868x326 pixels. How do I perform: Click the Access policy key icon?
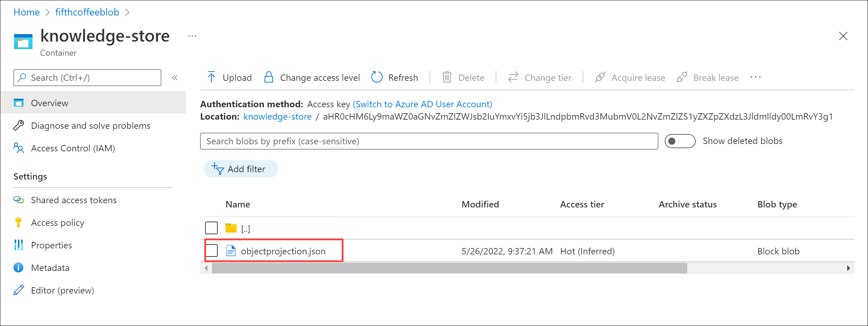(x=19, y=222)
